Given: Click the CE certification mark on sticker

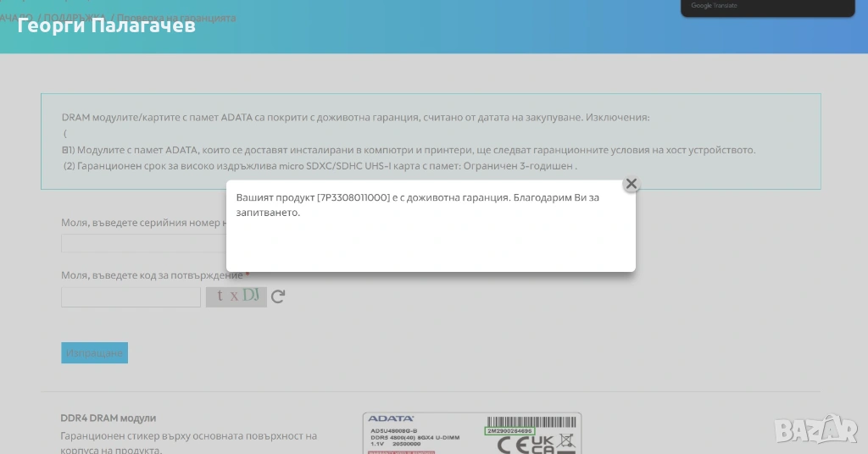Looking at the screenshot, I should [512, 445].
